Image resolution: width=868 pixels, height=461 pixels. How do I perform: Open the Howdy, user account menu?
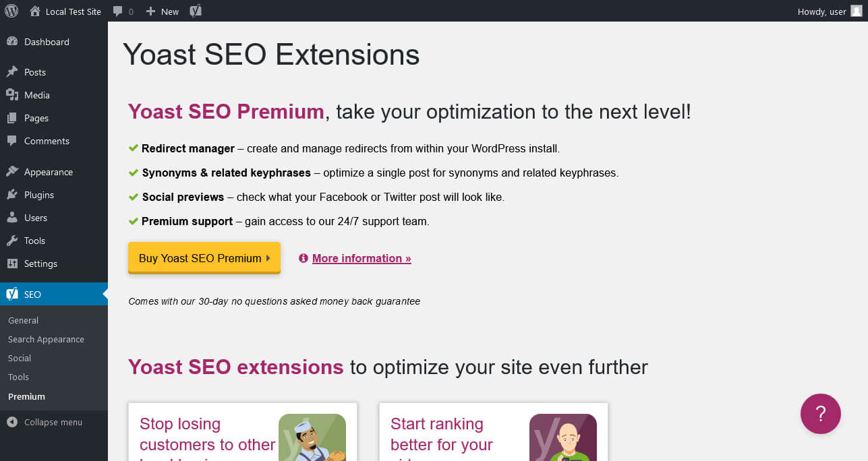(821, 11)
